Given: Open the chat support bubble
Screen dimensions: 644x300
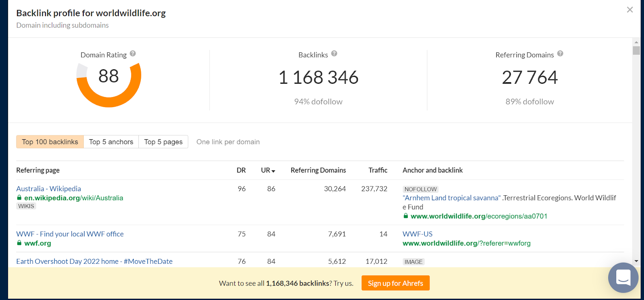Looking at the screenshot, I should point(623,278).
